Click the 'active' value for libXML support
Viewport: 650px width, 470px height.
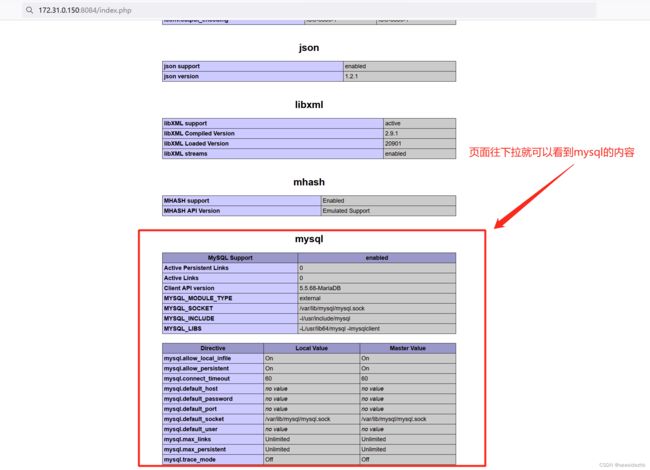tap(420, 124)
